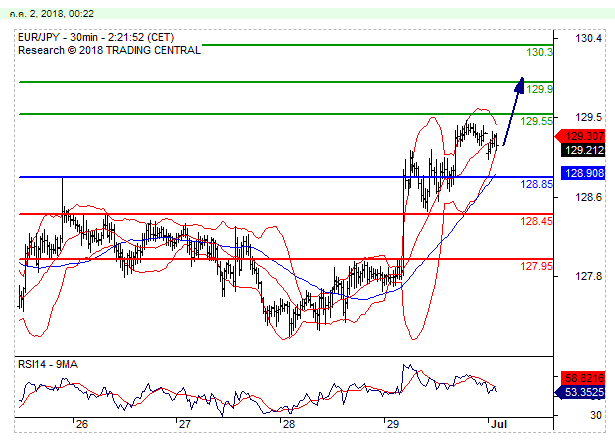This screenshot has width=615, height=443.
Task: Click the 'Research © 2018 TRADING CENTRAL' credit line
Action: point(109,51)
